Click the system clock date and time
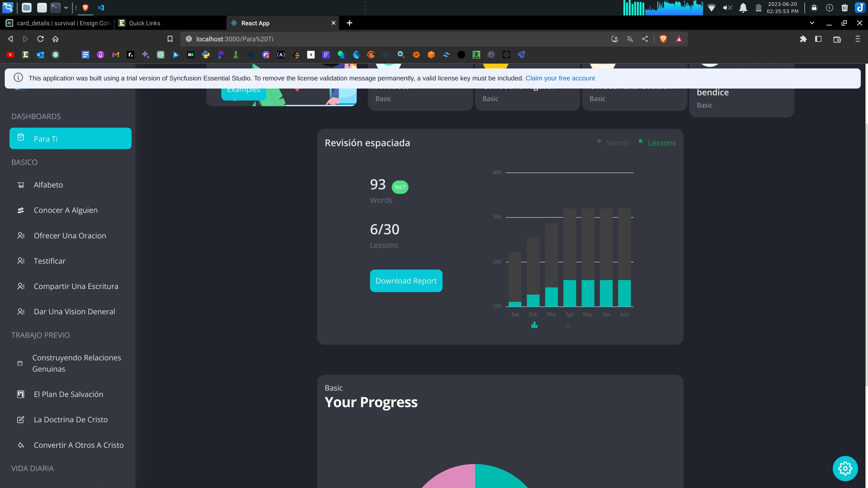The height and width of the screenshot is (488, 868). pyautogui.click(x=782, y=8)
